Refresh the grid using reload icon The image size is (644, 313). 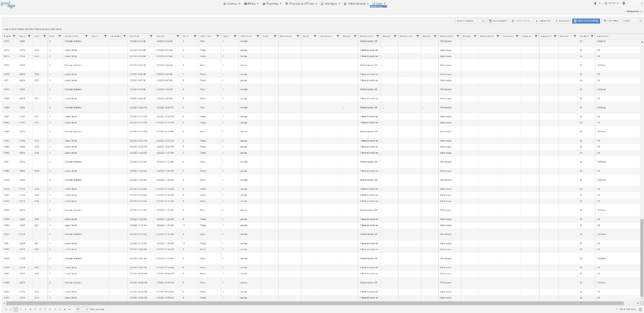click(640, 309)
